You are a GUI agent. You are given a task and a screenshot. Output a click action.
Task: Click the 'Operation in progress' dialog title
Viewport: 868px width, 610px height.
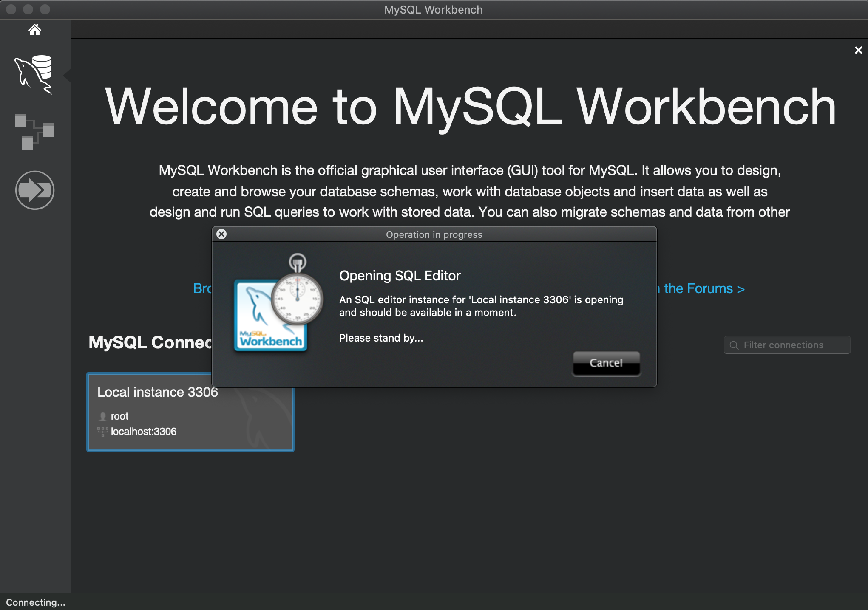tap(434, 234)
